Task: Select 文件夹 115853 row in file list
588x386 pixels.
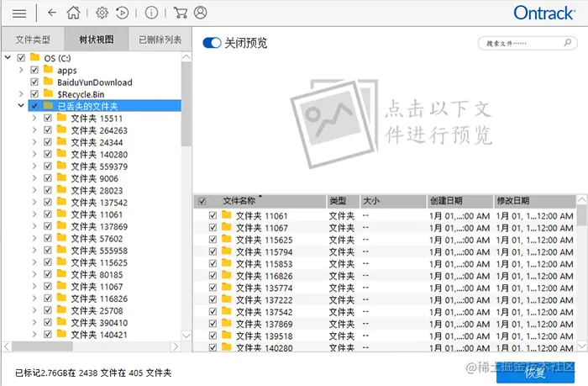Action: coord(385,263)
